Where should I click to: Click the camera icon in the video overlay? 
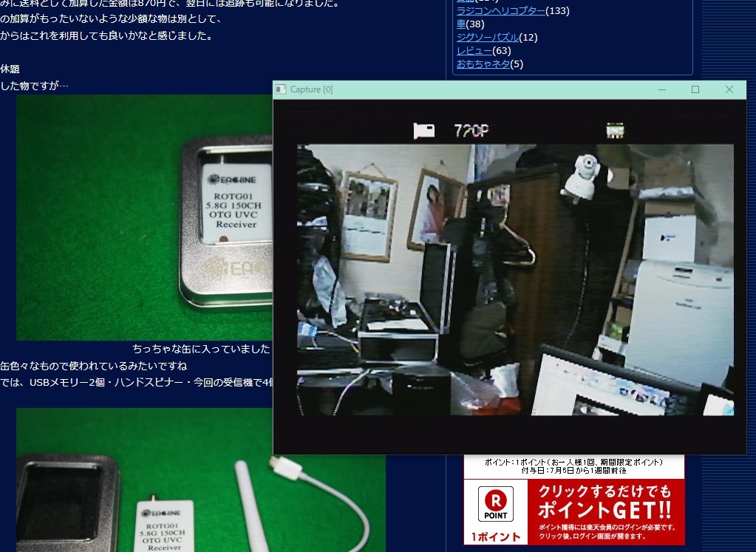[x=423, y=131]
